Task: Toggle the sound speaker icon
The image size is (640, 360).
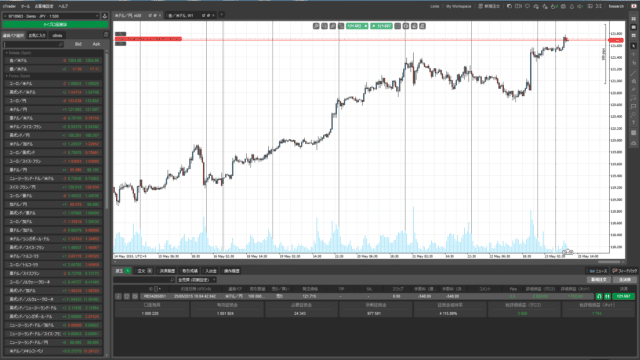Action: tap(580, 6)
